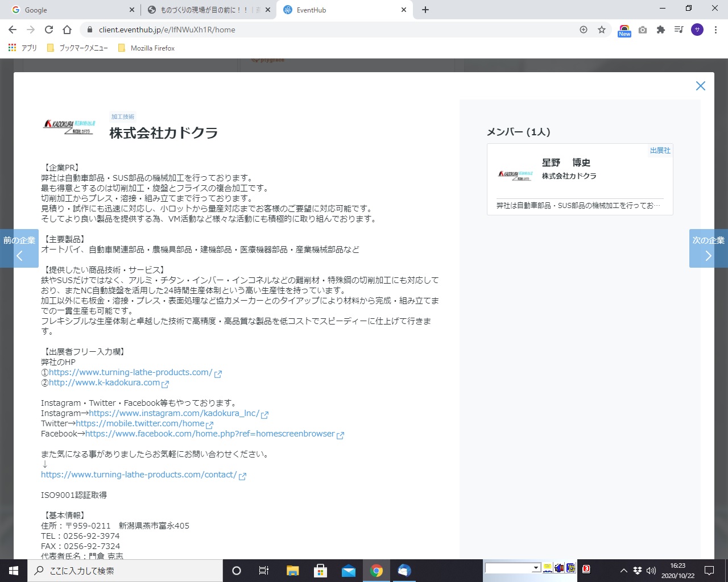Open Task View on taskbar
This screenshot has height=582, width=728.
[263, 571]
